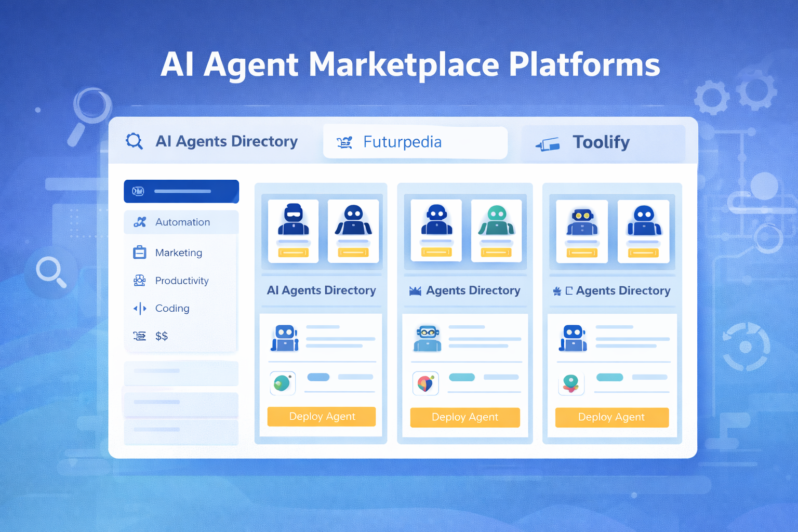Click the Coding icon in the category list
798x532 pixels.
click(139, 308)
